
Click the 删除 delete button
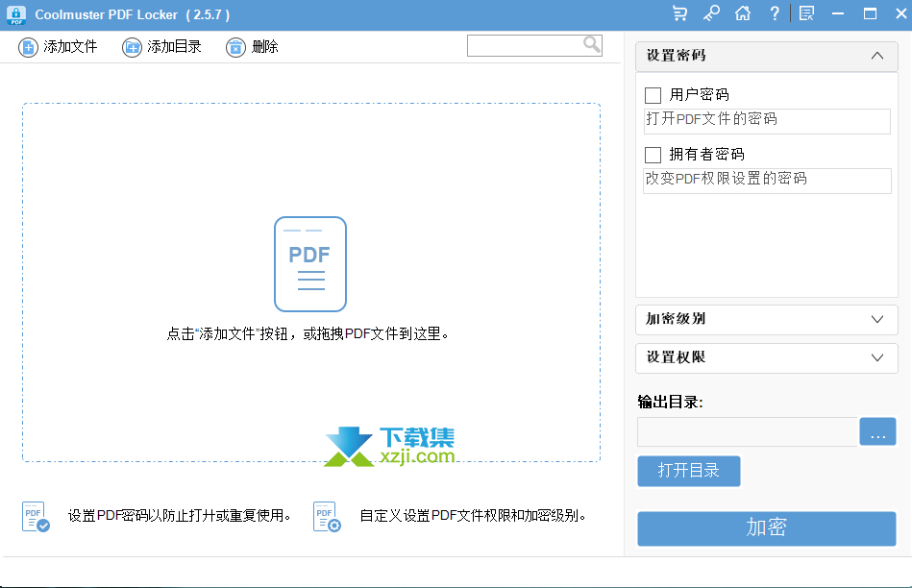(x=252, y=46)
